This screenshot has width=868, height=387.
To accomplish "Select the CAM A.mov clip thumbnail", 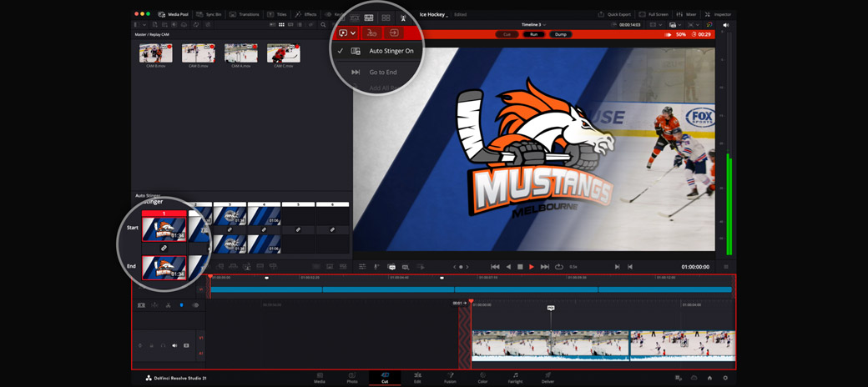I will [241, 53].
